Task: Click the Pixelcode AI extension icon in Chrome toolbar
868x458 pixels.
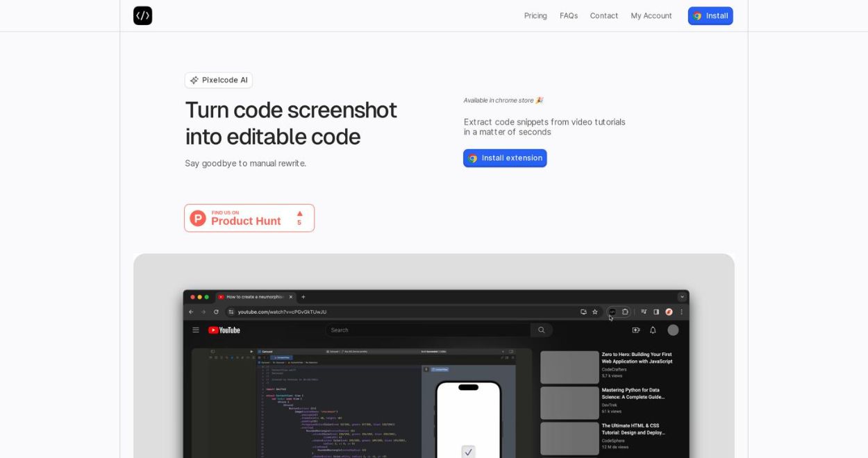Action: (612, 312)
